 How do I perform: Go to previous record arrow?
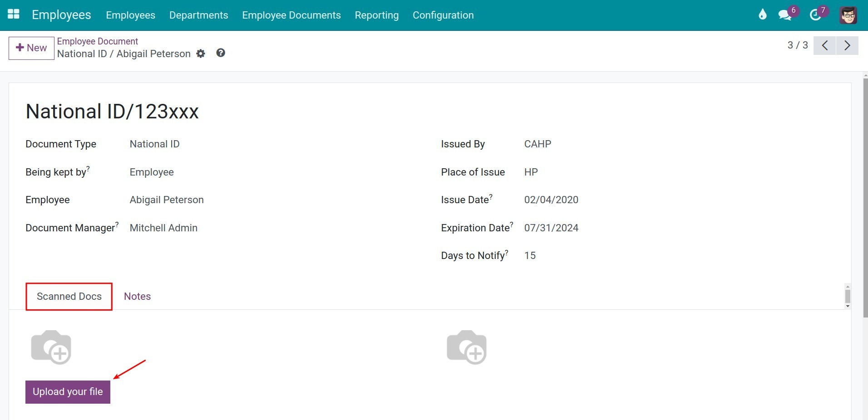click(x=825, y=45)
